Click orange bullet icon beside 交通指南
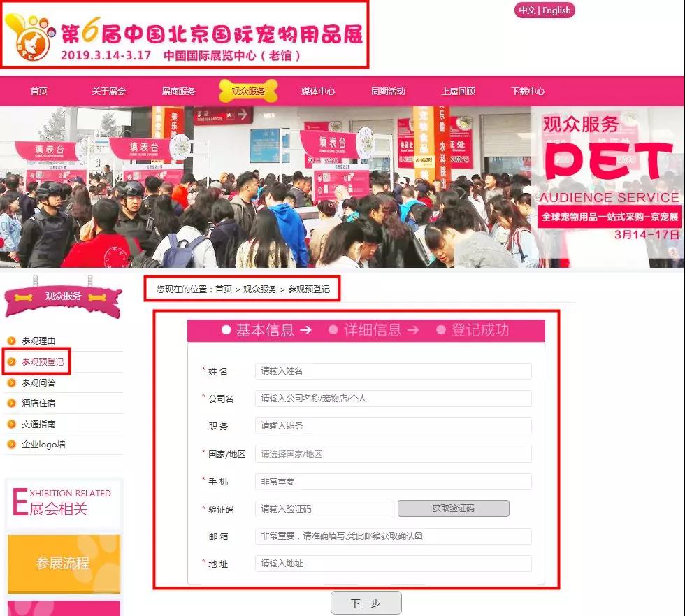Screen dimensions: 685x616 click(x=11, y=424)
